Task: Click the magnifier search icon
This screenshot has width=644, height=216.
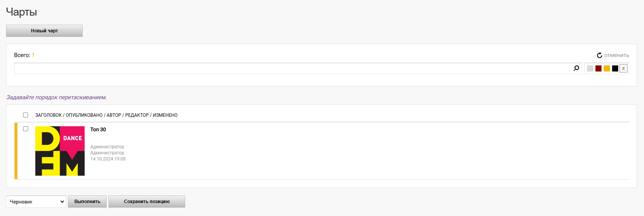Action: [x=576, y=68]
